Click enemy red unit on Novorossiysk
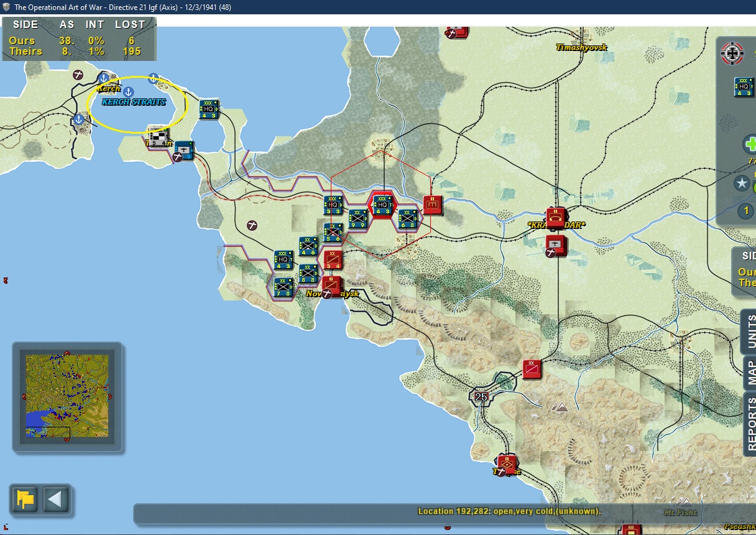Screen dimensions: 756x535 pyautogui.click(x=332, y=286)
